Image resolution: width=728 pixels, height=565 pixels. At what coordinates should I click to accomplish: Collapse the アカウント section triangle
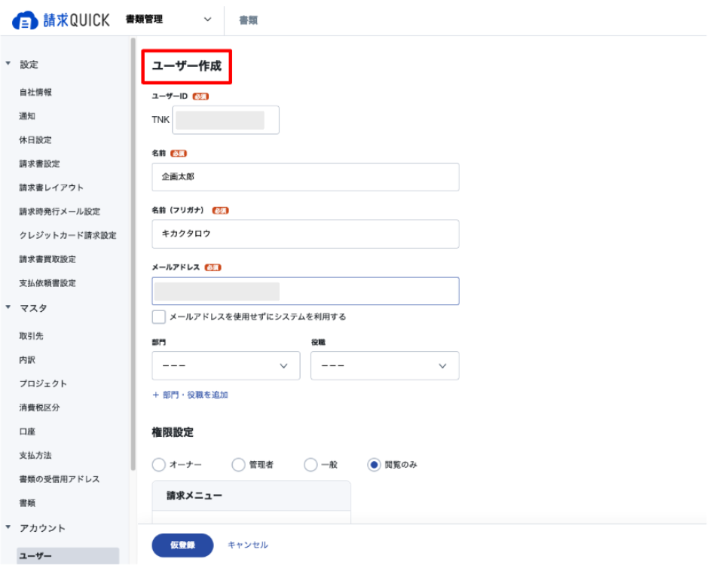pyautogui.click(x=8, y=527)
